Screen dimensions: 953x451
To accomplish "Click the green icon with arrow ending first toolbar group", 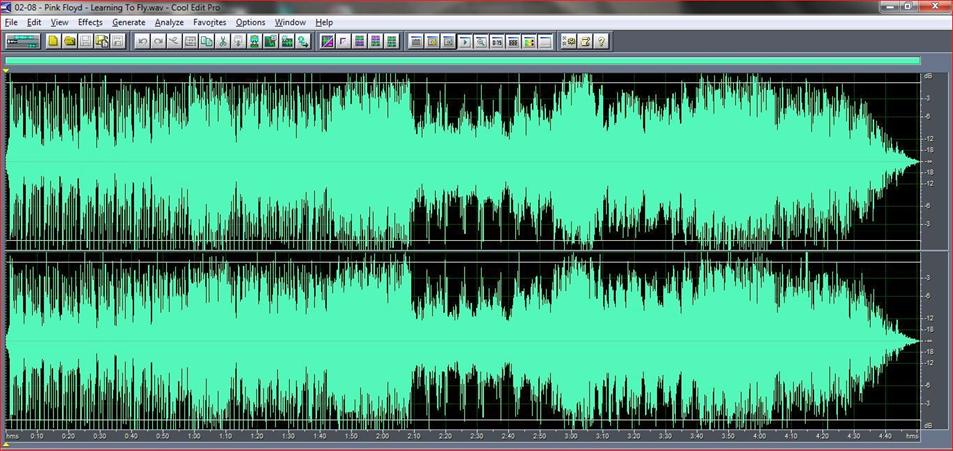I will point(303,41).
